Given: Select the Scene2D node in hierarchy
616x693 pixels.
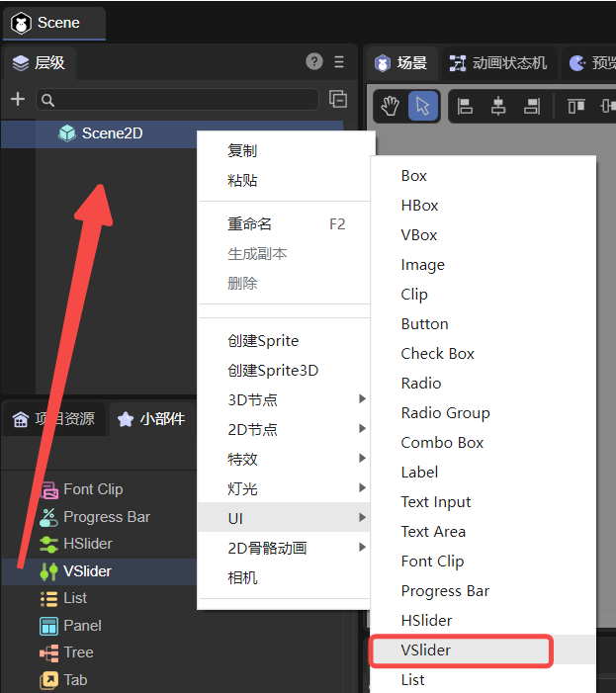Looking at the screenshot, I should pos(112,132).
